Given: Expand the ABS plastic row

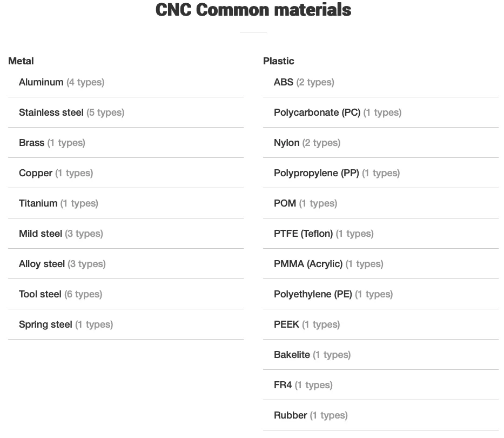Looking at the screenshot, I should (381, 82).
